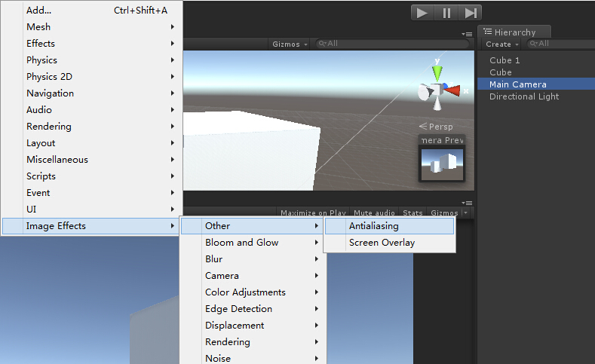Click the green Y axis cone of scene gizmo

(437, 73)
